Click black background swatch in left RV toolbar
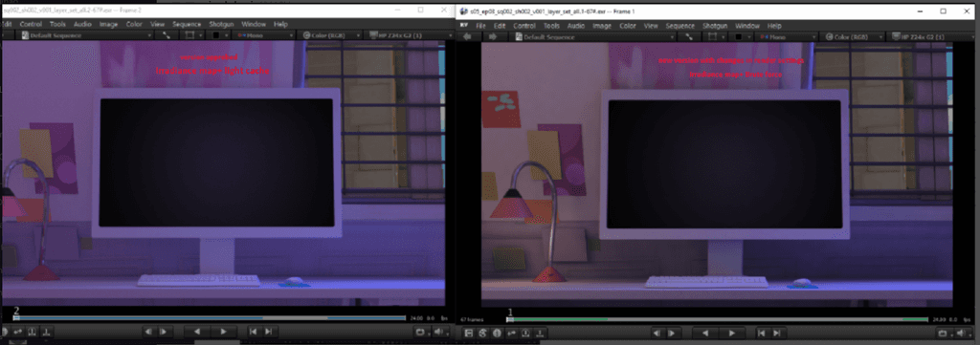The image size is (980, 345). [x=215, y=36]
